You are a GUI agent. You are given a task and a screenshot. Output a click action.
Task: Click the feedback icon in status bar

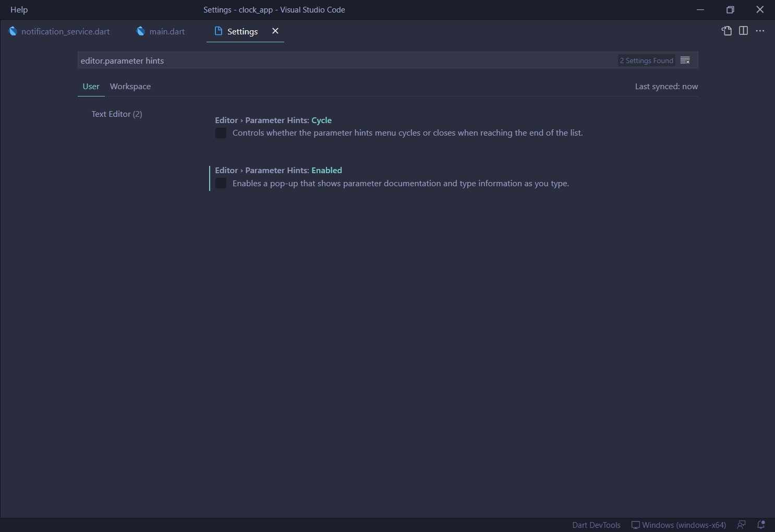[741, 525]
